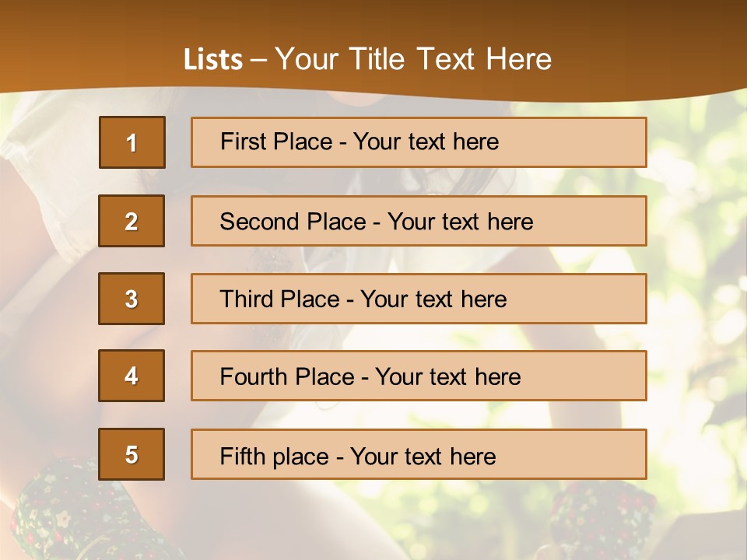Click the Second Place text bar
The image size is (747, 560).
[419, 221]
